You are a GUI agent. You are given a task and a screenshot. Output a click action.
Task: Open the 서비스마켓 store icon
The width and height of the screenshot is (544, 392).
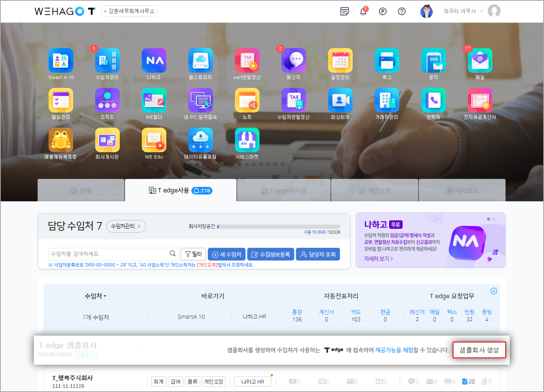(x=247, y=140)
